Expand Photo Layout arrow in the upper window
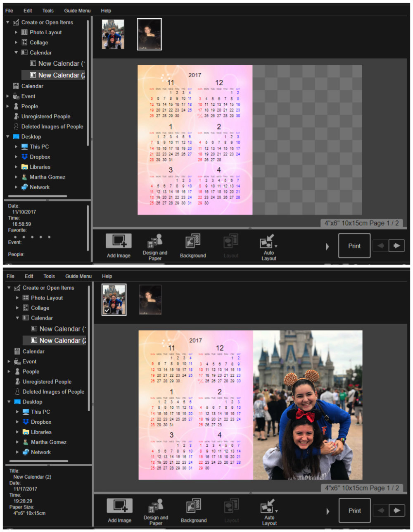This screenshot has height=532, width=413. pyautogui.click(x=16, y=32)
